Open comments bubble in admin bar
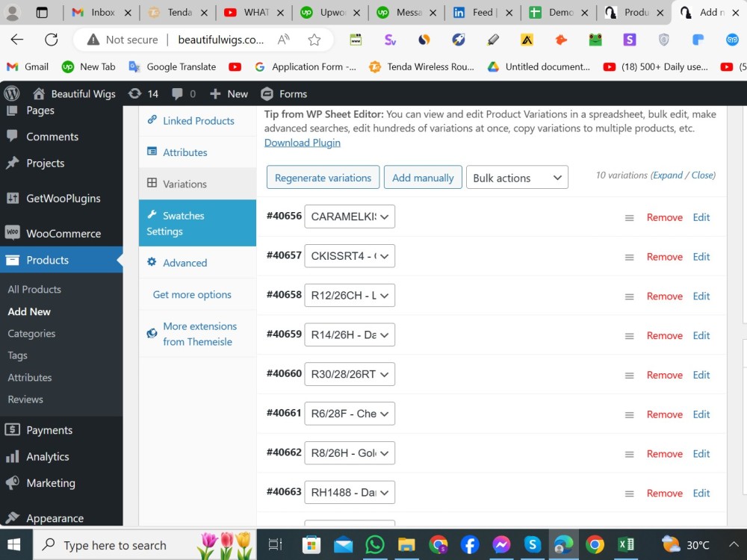Image resolution: width=747 pixels, height=560 pixels. [184, 94]
